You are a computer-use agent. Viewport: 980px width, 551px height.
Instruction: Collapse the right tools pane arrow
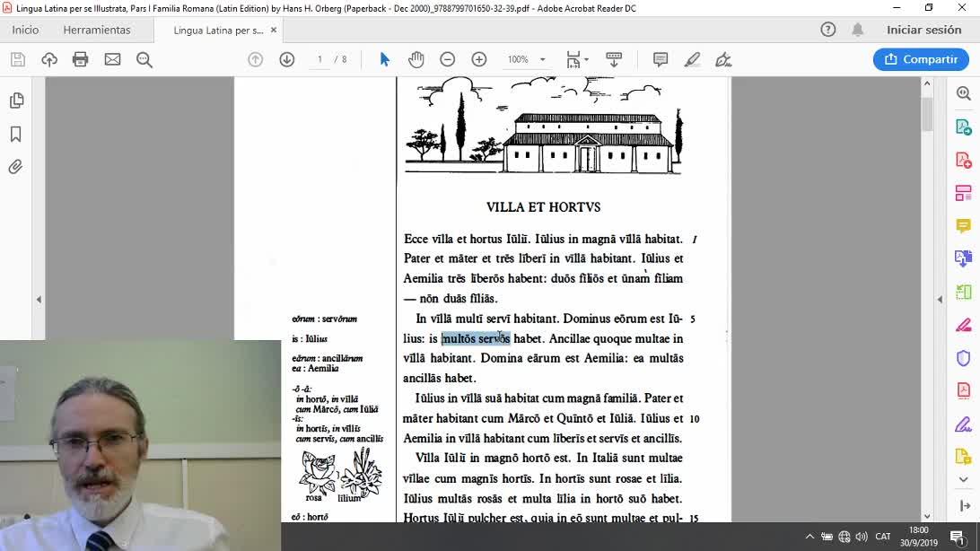tap(940, 300)
